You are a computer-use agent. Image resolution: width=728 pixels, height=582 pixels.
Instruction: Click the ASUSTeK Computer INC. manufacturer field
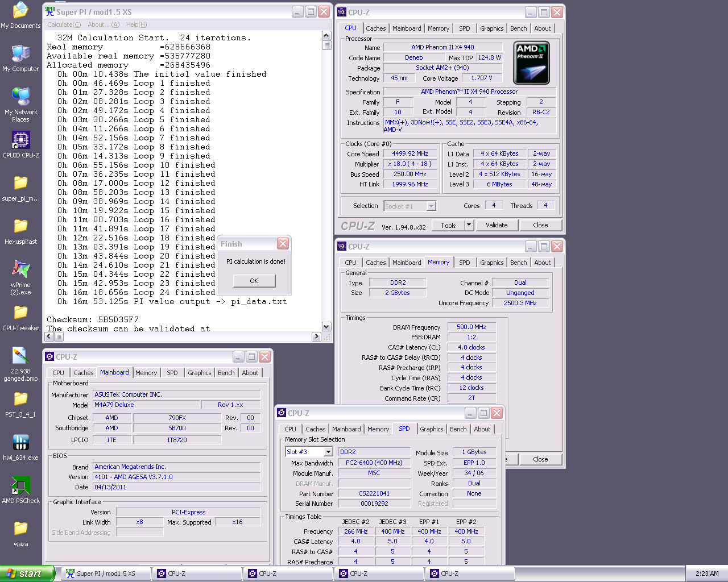[177, 394]
